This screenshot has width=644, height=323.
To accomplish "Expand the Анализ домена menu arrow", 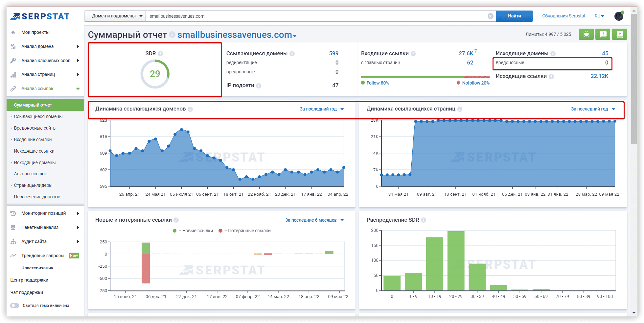I will pyautogui.click(x=78, y=47).
